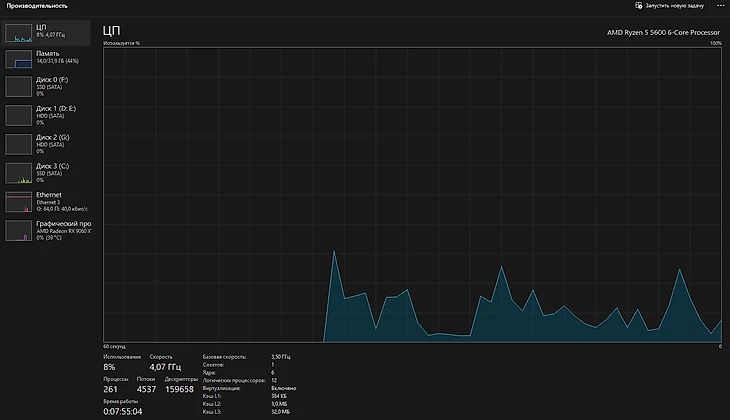Screen dimensions: 730x420
Task: Open Графический процессор (GPU) graph thumbnail
Action: [x=19, y=231]
